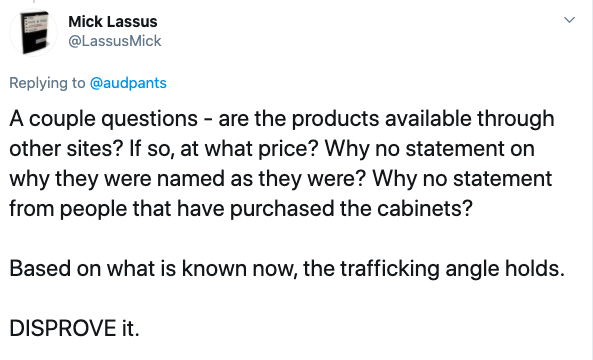Click the word 'available' in the first line
593x360 pixels.
pyautogui.click(x=428, y=118)
